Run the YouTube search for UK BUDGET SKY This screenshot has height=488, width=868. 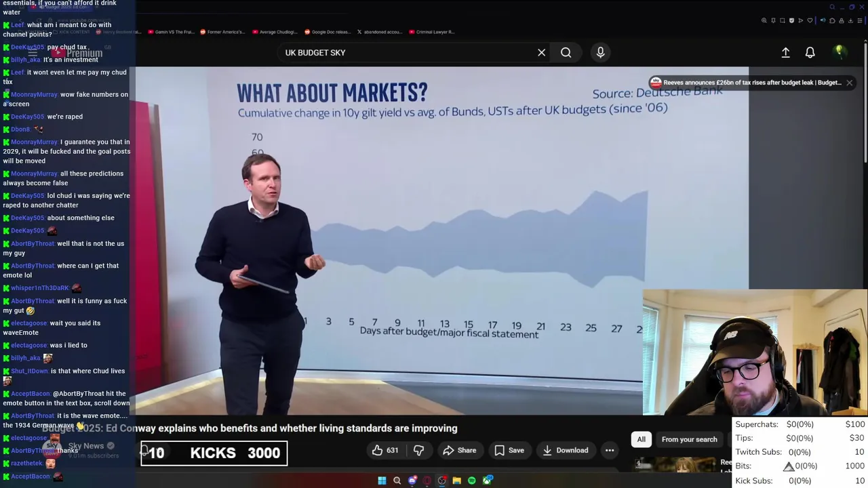click(x=566, y=52)
